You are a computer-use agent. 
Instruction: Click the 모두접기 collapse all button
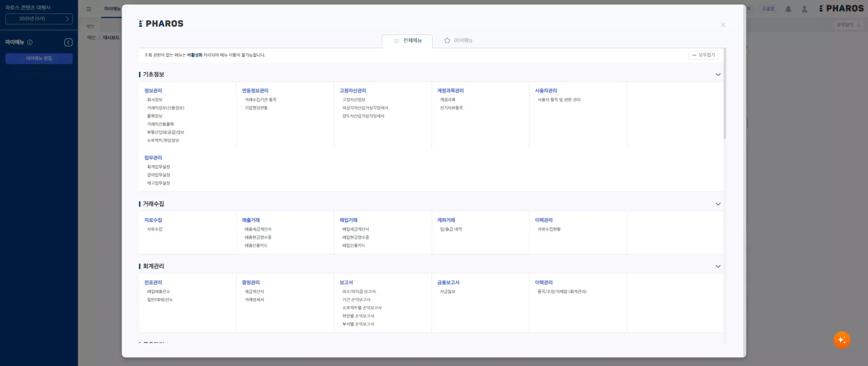(x=703, y=55)
